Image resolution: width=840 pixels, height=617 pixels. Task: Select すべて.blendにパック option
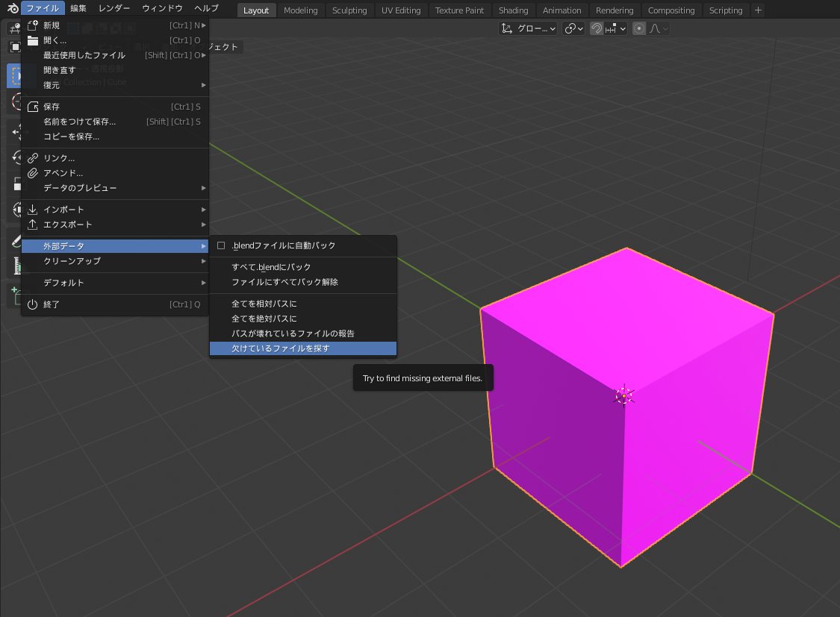pos(303,267)
